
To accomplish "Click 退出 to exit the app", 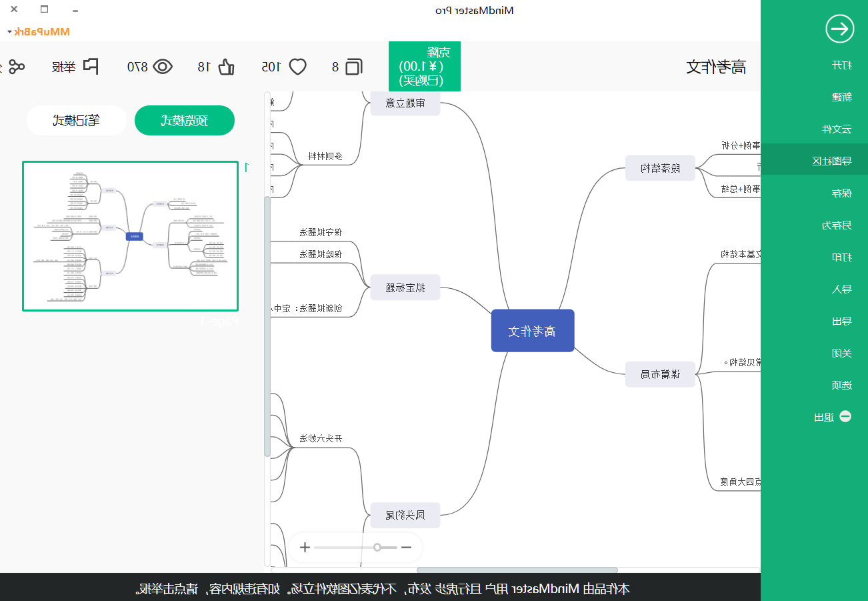I will point(825,417).
